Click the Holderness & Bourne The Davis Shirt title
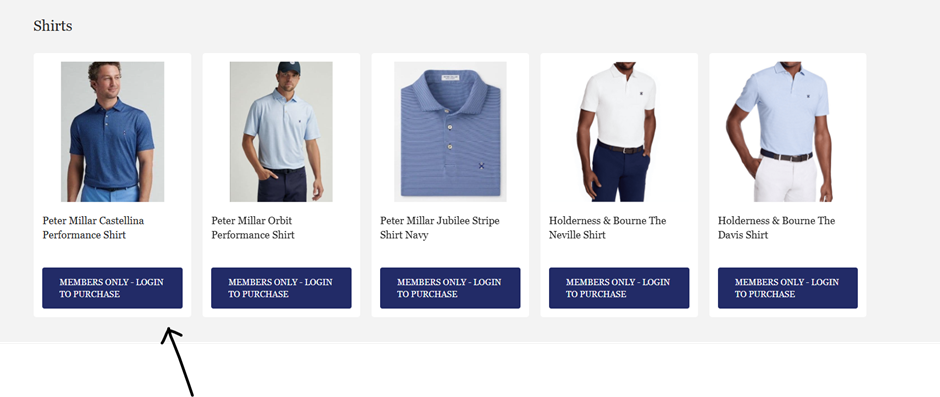 (x=776, y=228)
